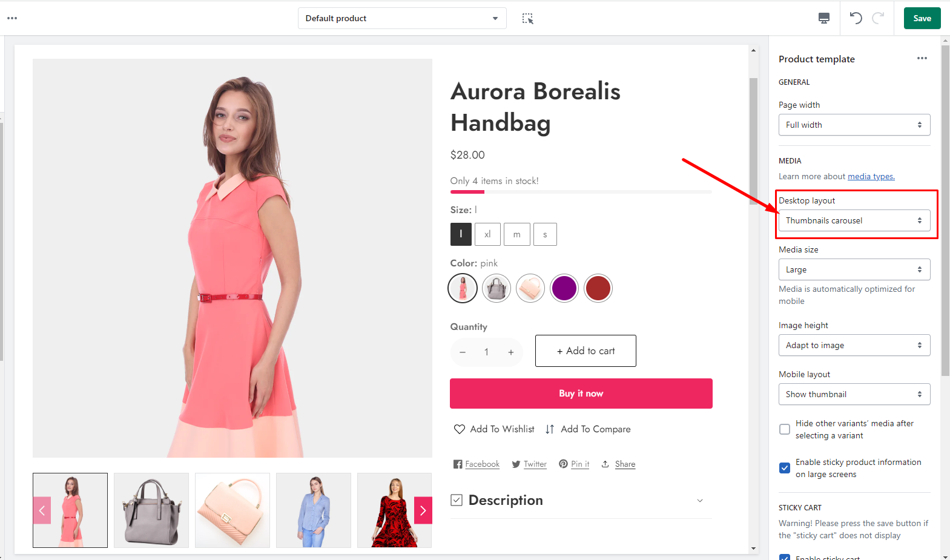Open the top-left three dots menu
The height and width of the screenshot is (560, 950).
12,18
